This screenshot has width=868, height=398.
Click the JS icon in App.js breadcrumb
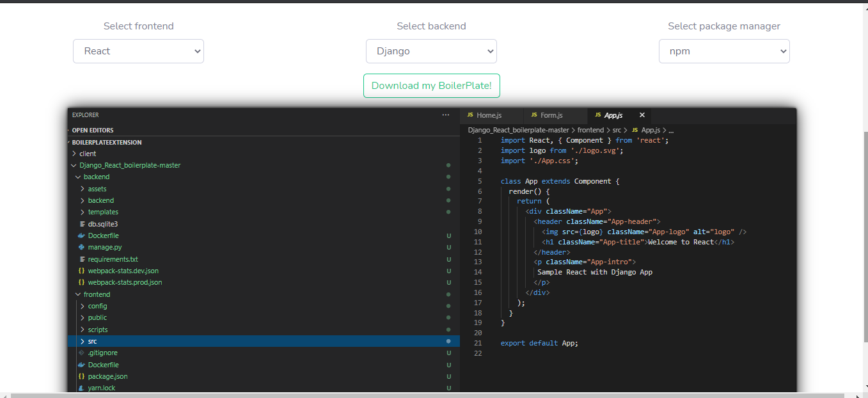(x=635, y=130)
